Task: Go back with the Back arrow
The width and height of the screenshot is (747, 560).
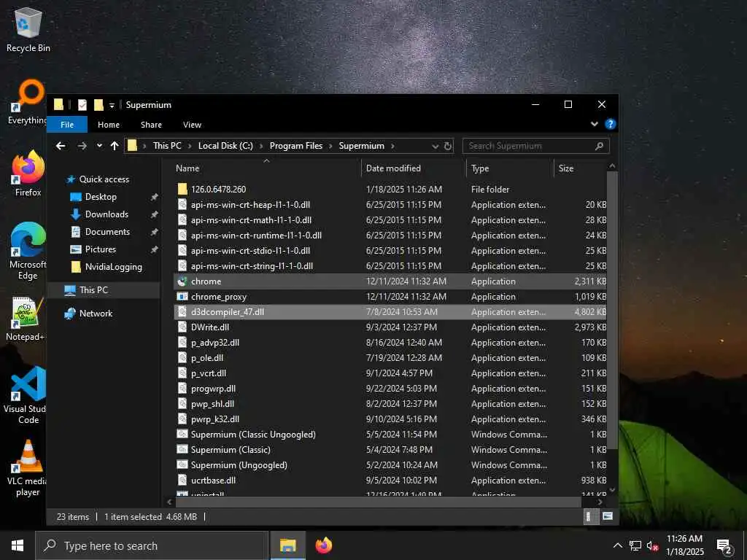Action: tap(61, 146)
